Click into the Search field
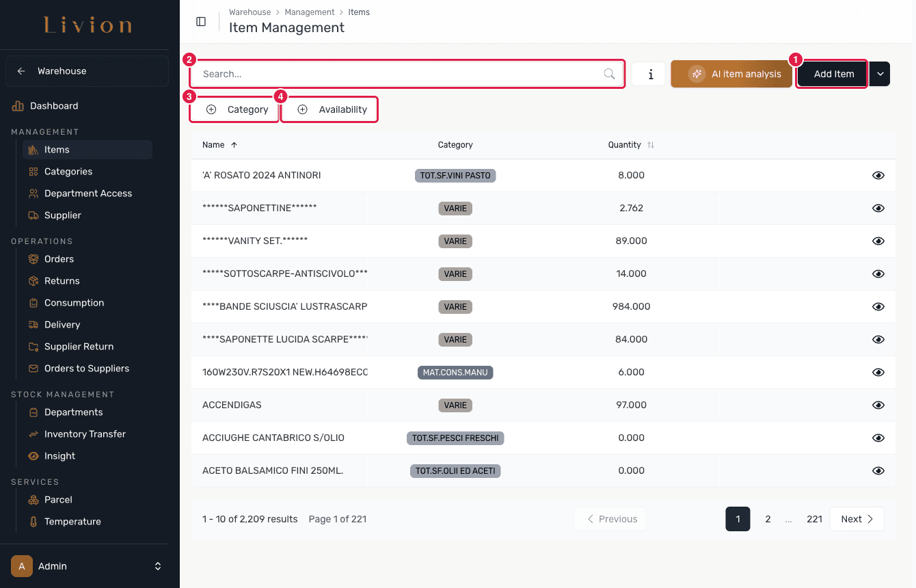 407,74
